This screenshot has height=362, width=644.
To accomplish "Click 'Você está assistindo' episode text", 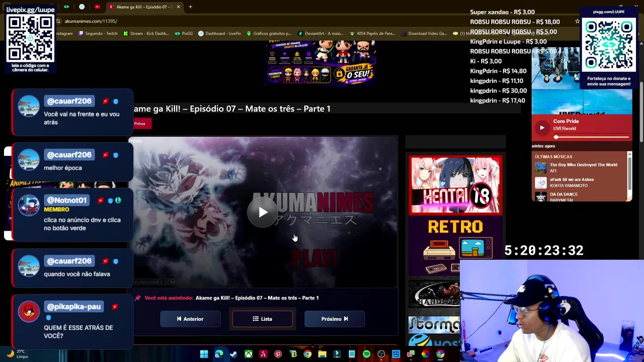I will [231, 298].
